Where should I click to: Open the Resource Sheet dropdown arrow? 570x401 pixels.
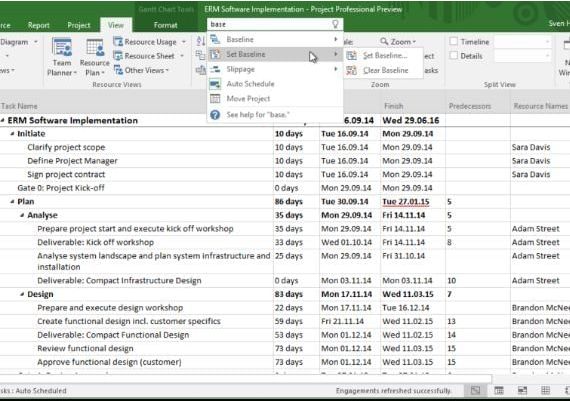pos(182,56)
